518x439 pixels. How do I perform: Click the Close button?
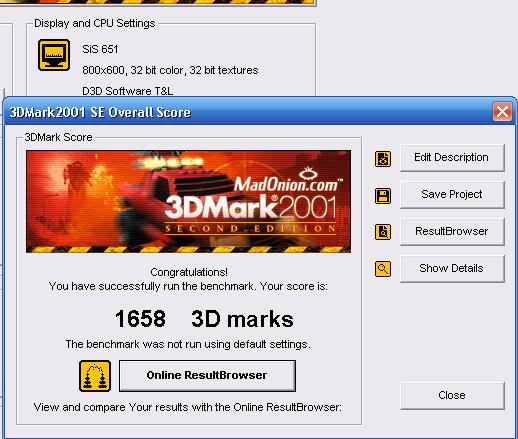pos(452,396)
